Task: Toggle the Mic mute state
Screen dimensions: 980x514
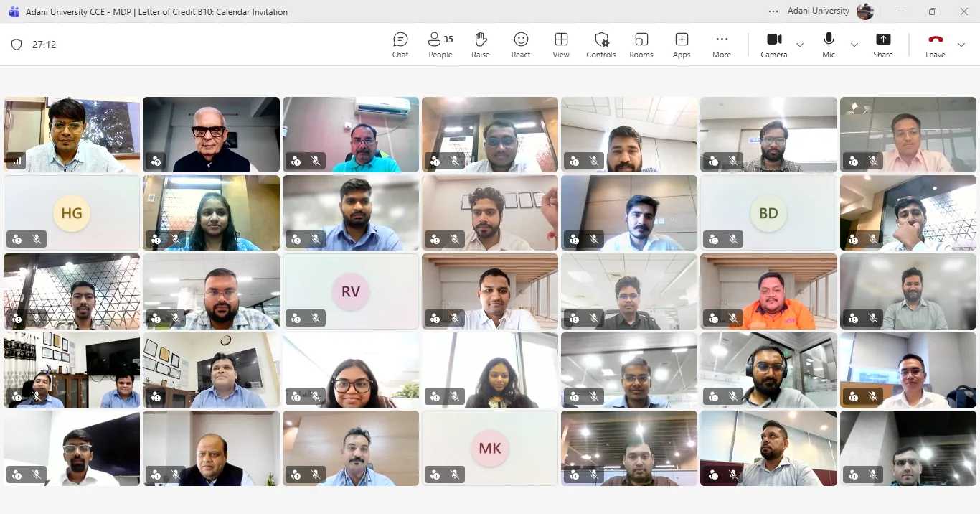Action: point(829,45)
